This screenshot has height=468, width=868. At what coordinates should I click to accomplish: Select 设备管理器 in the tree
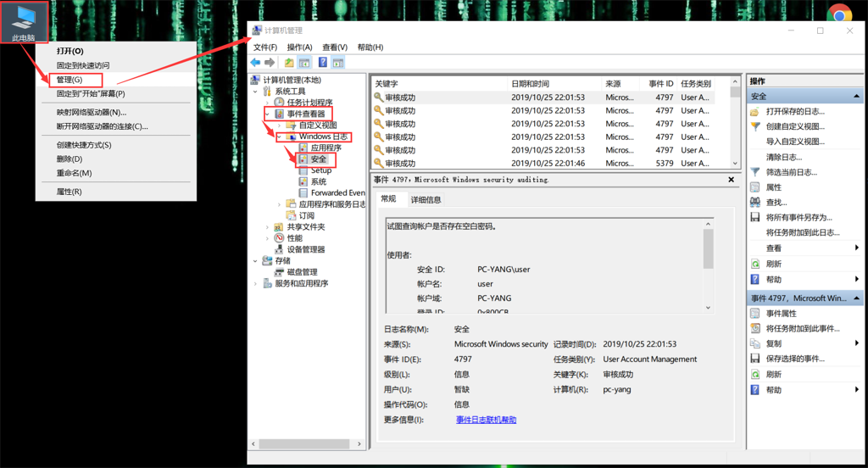point(305,249)
